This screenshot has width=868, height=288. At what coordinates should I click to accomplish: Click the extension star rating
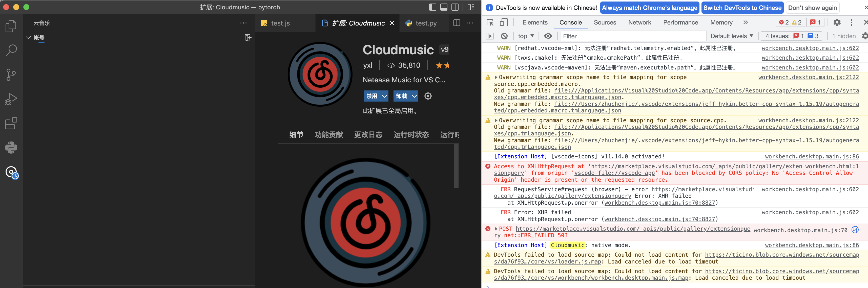442,65
